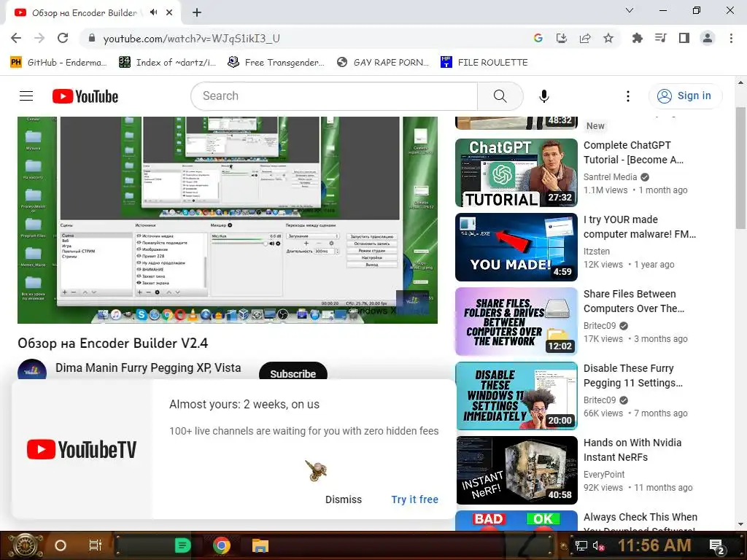Viewport: 747px width, 560px height.
Task: Click the channel avatar beside Dima Manin
Action: pyautogui.click(x=32, y=370)
